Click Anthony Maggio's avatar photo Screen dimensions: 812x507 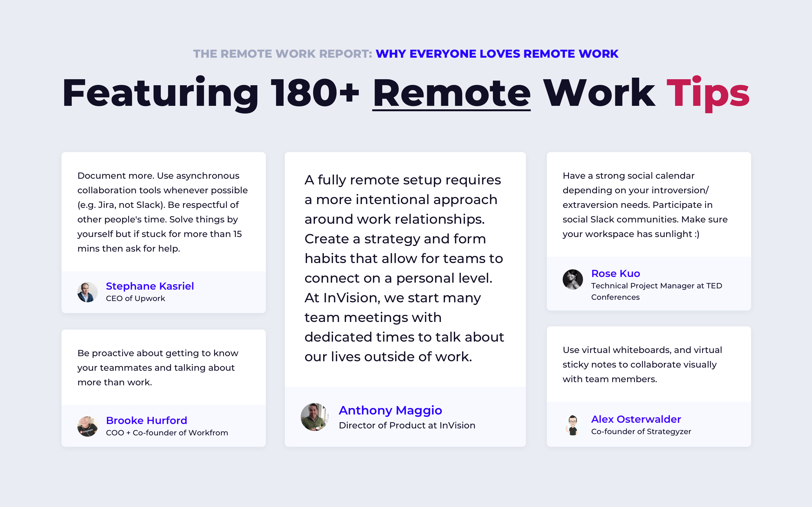tap(314, 417)
